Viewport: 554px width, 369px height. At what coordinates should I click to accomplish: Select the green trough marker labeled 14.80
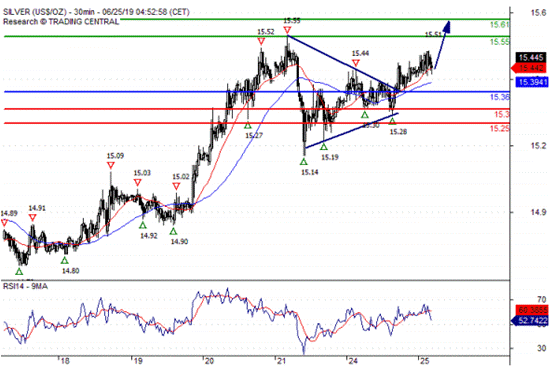[x=64, y=260]
